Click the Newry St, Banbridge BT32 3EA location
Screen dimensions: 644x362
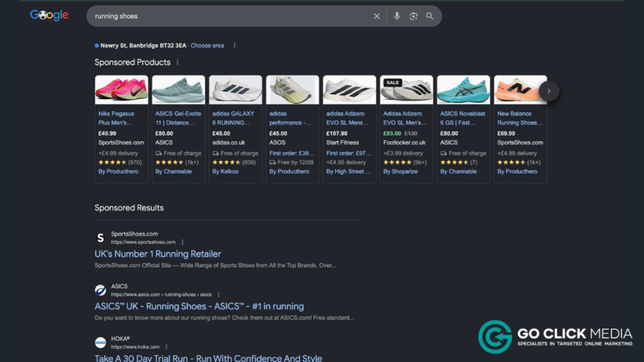143,45
